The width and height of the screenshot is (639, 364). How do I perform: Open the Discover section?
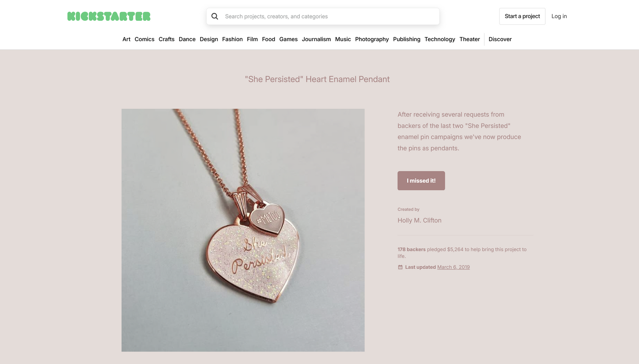500,39
